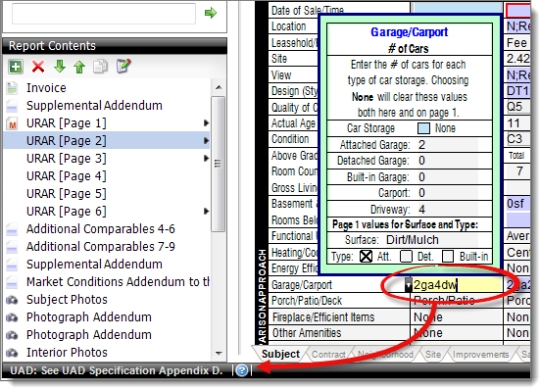
Task: Switch to the Subject tab
Action: 280,354
